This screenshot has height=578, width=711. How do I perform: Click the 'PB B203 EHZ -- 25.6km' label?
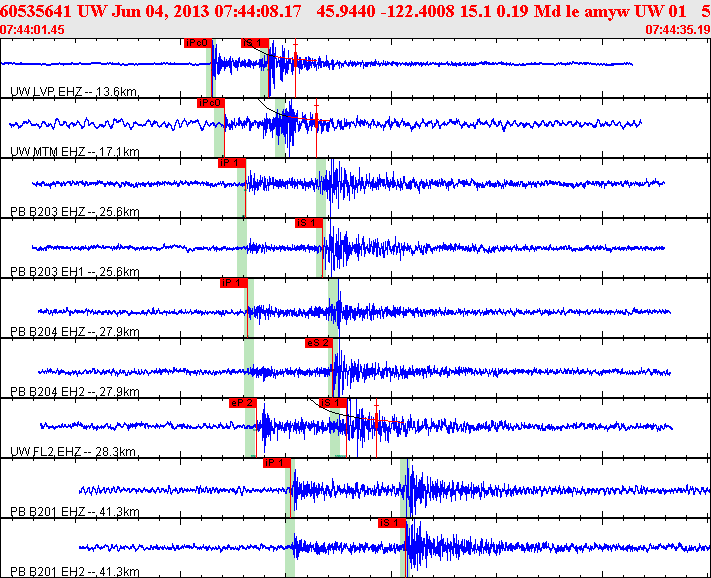[x=75, y=212]
